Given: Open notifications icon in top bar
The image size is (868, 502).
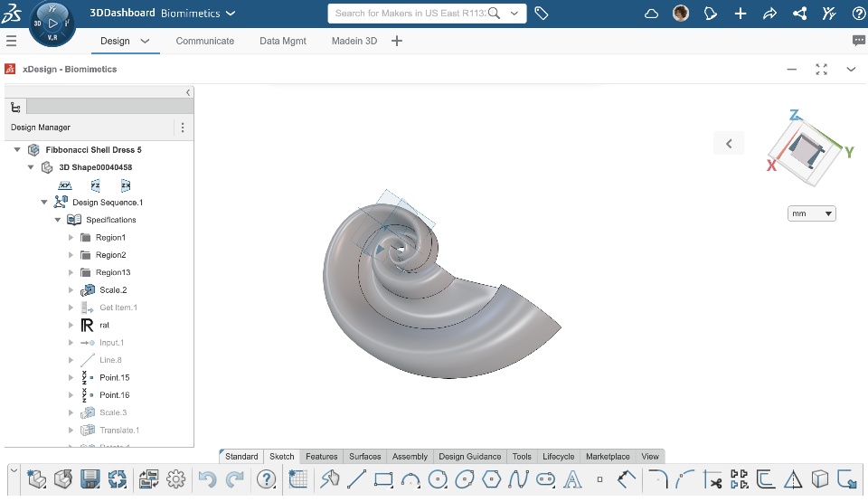Looking at the screenshot, I should coord(711,14).
